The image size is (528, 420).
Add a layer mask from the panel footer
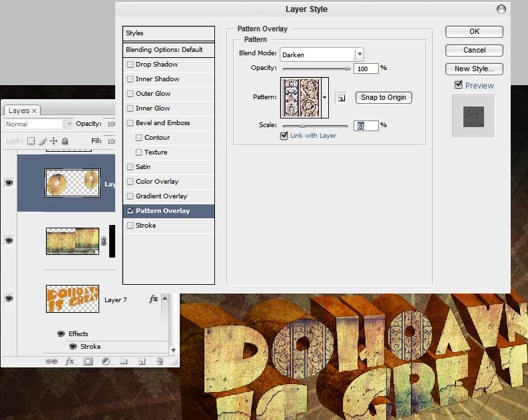(x=88, y=361)
